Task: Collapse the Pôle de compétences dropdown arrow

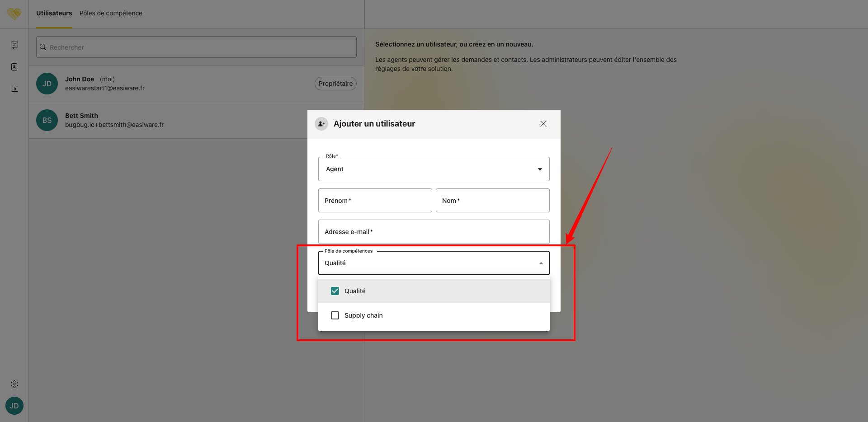Action: tap(541, 263)
